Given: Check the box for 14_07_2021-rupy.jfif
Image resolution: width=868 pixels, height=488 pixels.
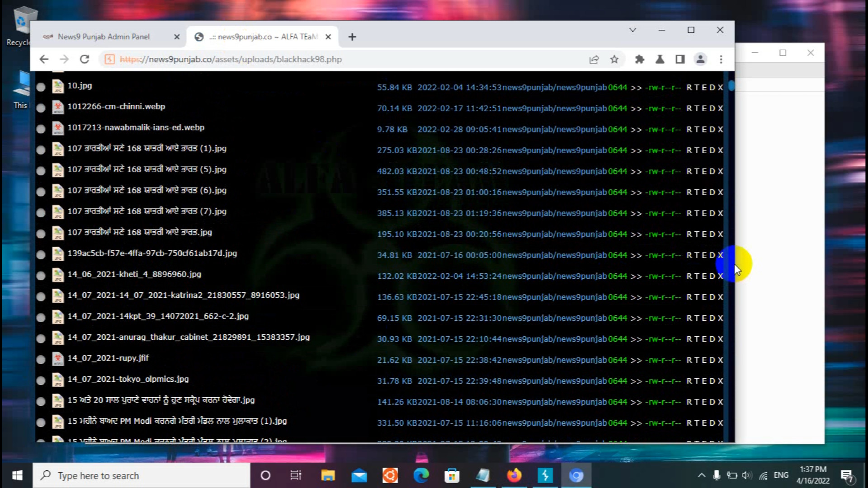Looking at the screenshot, I should point(41,360).
